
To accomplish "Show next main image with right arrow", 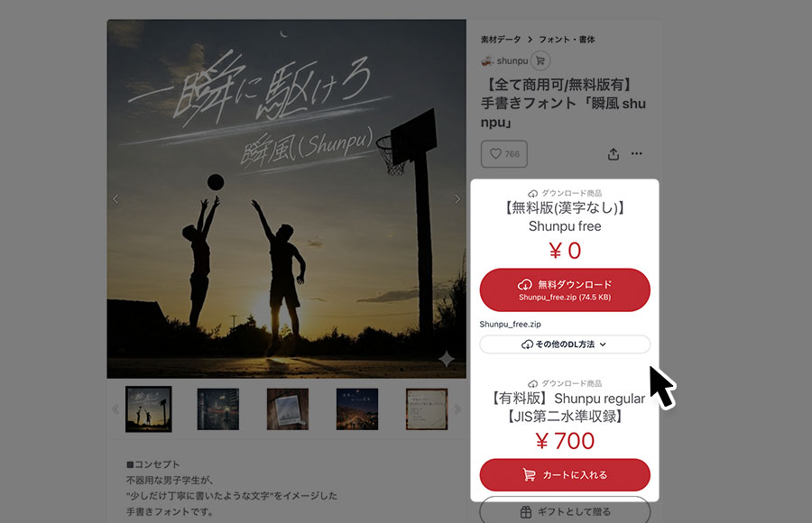I will click(x=457, y=199).
